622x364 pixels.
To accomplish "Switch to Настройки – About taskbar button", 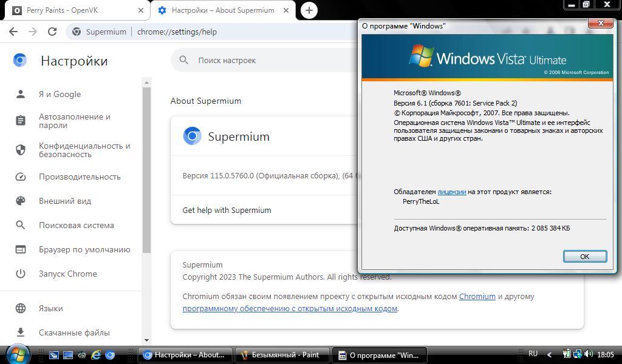I will (185, 355).
